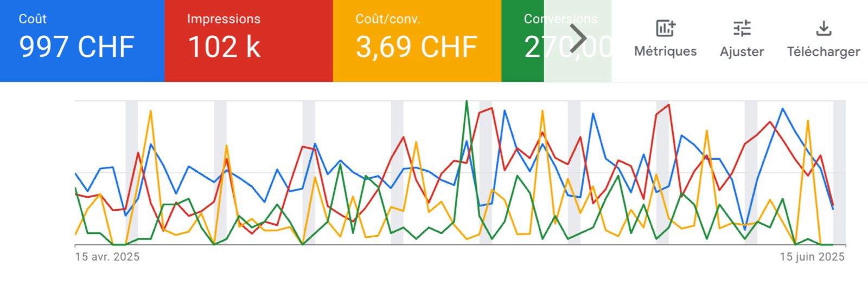
Task: Click the Télécharger label
Action: (824, 51)
